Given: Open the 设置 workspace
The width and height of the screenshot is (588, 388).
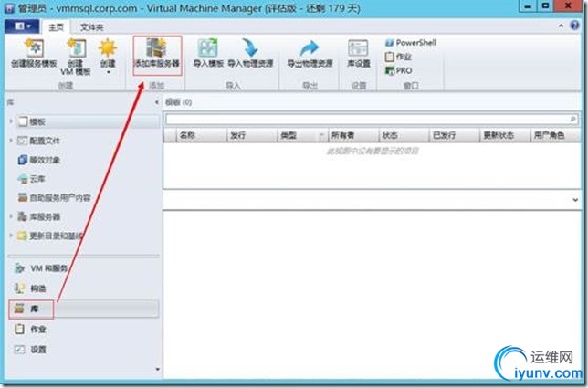Looking at the screenshot, I should 84,350.
